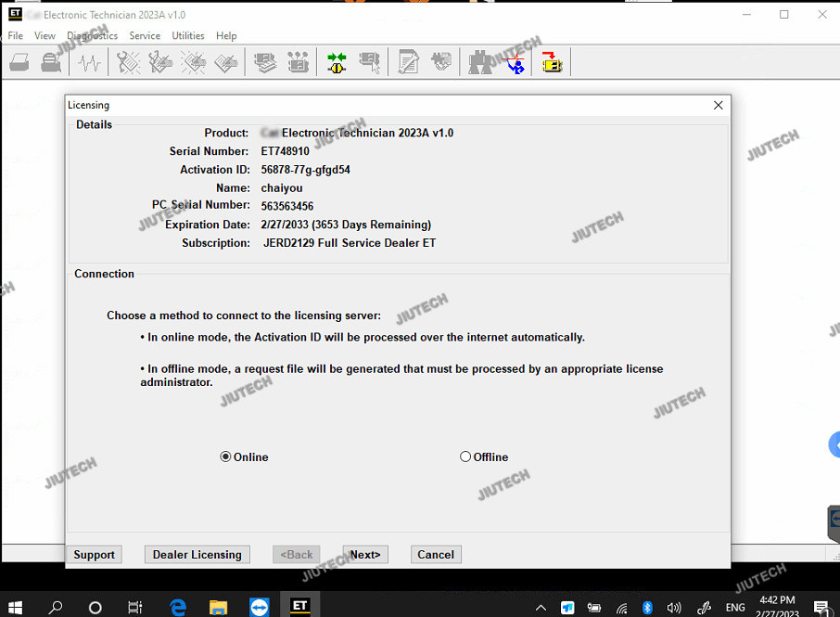Viewport: 840px width, 617px height.
Task: Click the name value chaiyou
Action: point(282,188)
